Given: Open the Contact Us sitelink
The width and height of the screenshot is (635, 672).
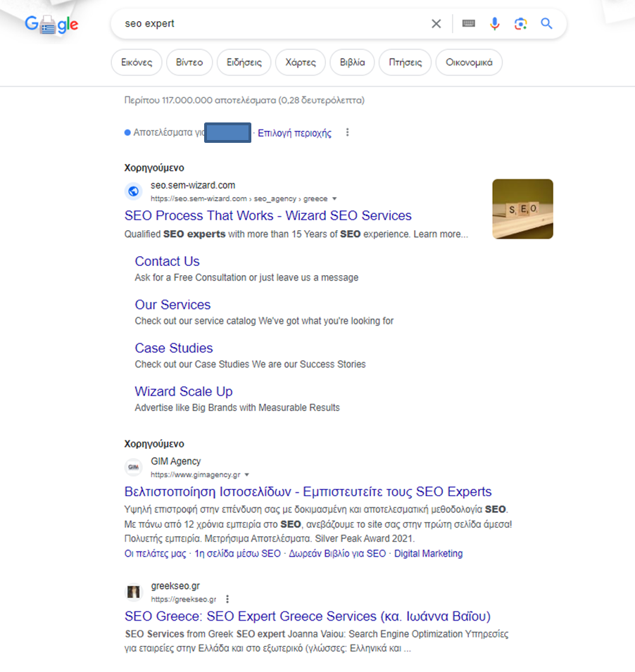Looking at the screenshot, I should point(167,262).
